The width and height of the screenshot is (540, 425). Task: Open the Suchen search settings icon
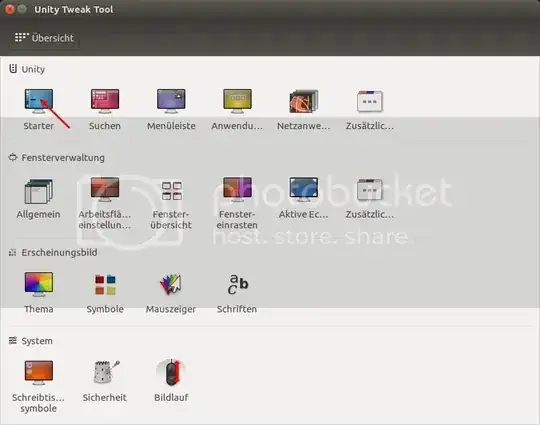(x=105, y=101)
